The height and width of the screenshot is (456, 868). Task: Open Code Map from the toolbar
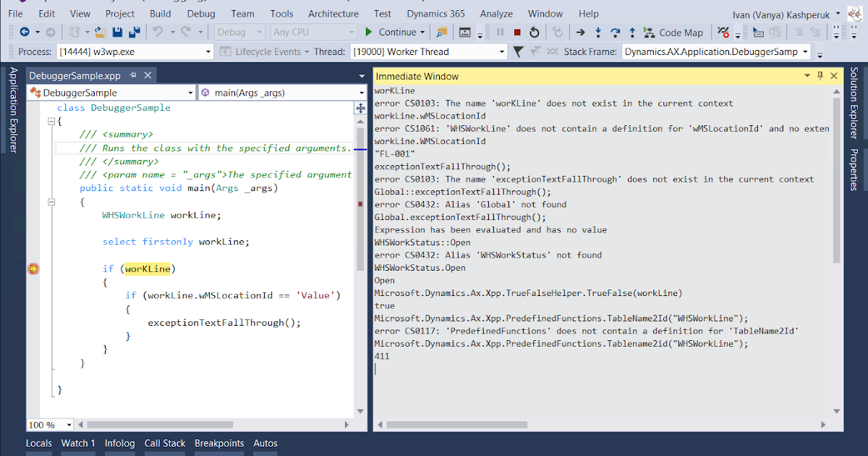point(674,32)
